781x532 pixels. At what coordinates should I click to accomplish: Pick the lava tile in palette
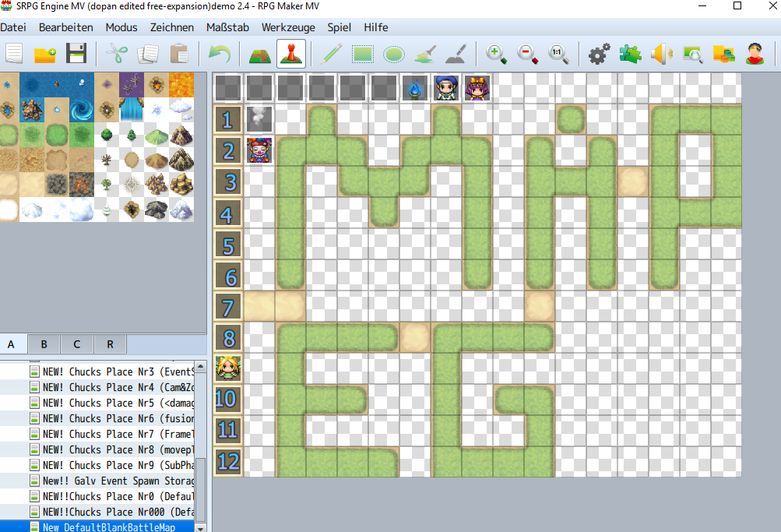(181, 85)
